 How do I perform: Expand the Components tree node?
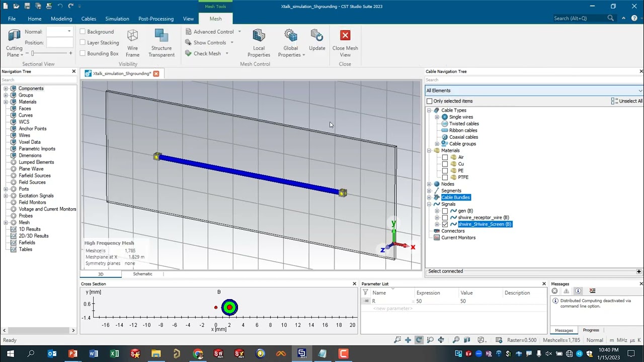pos(6,88)
